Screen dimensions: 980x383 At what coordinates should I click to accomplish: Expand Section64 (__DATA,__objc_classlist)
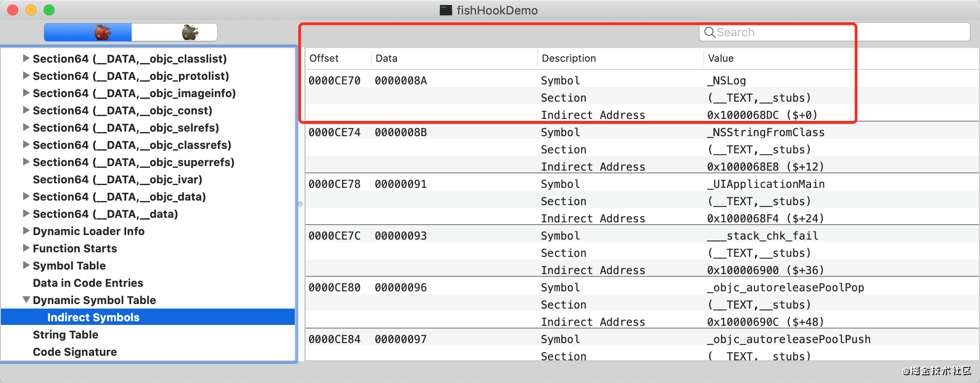click(26, 59)
